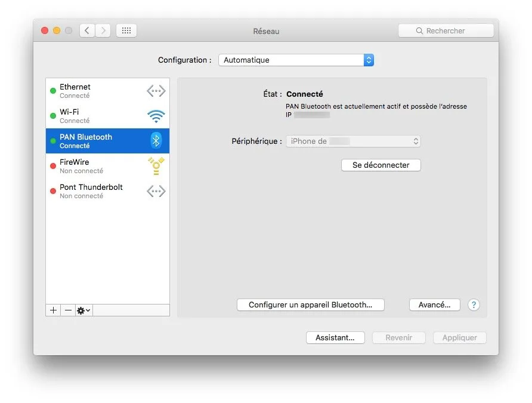Click the magnifying glass in the search field

421,30
